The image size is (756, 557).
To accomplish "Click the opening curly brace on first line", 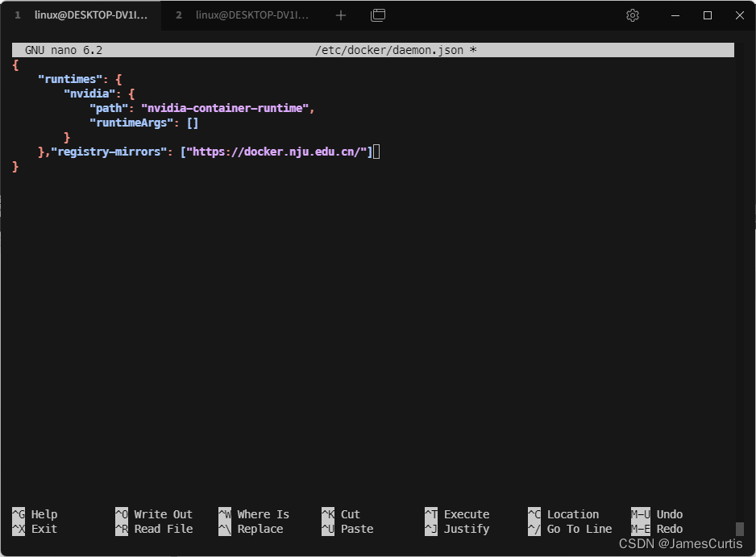I will (15, 64).
